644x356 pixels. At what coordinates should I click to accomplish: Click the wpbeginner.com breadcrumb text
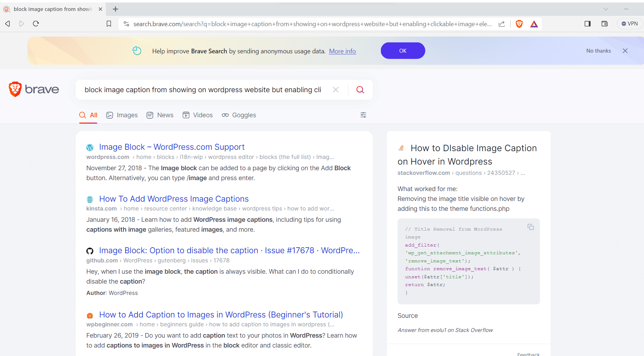point(110,325)
